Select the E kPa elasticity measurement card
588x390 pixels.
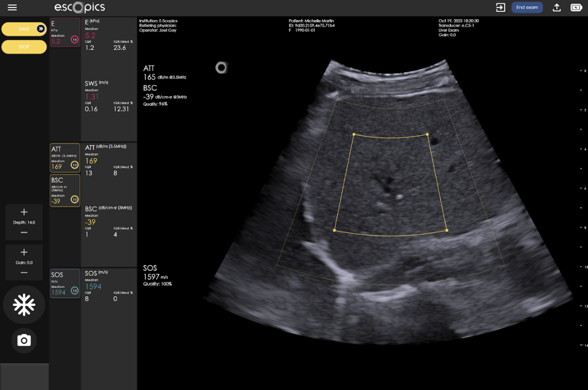[x=65, y=33]
